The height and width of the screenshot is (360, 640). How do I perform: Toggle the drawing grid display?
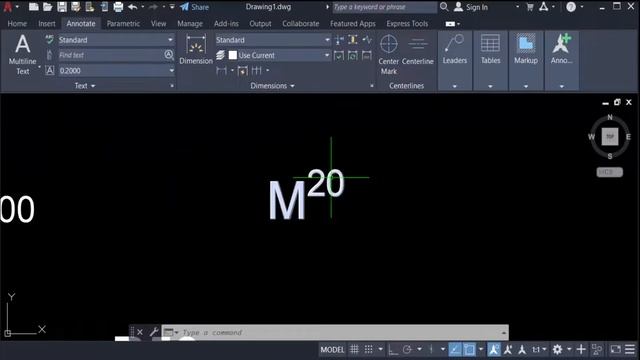(354, 349)
